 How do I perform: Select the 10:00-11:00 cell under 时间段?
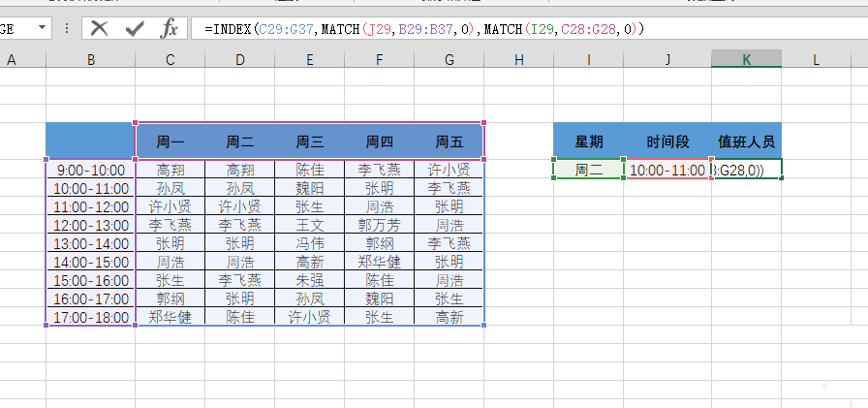667,170
